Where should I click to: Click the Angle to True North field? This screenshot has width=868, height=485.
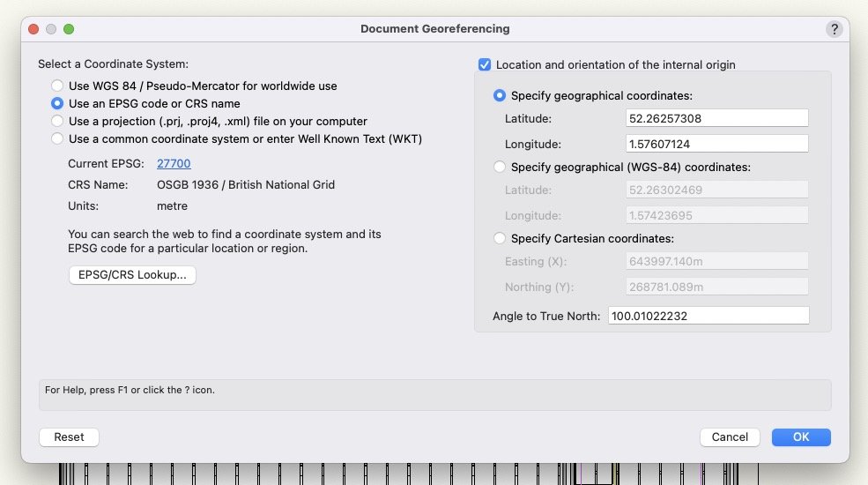click(708, 316)
